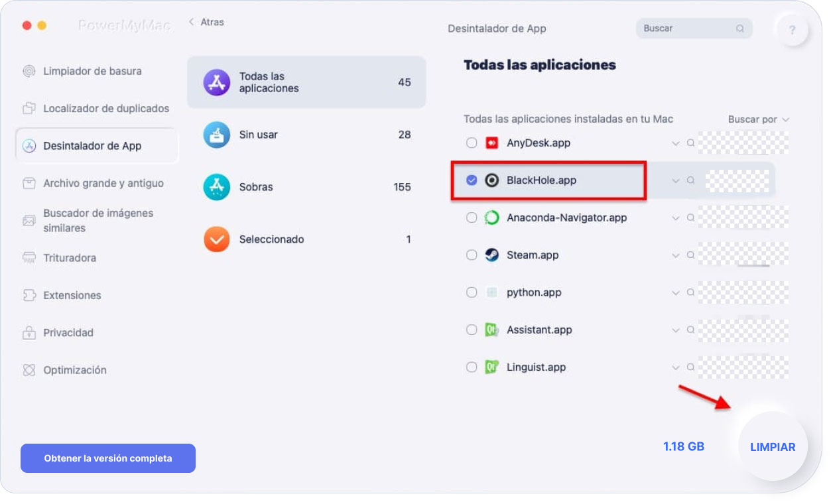The height and width of the screenshot is (504, 831).
Task: Uncheck the BlackHole.app checkbox
Action: pyautogui.click(x=472, y=180)
